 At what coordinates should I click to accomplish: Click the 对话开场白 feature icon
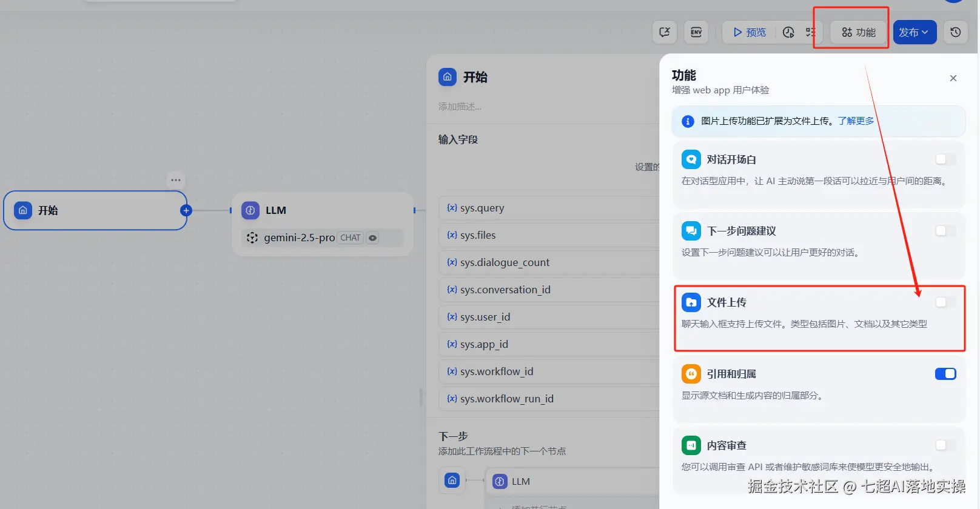[x=691, y=159]
